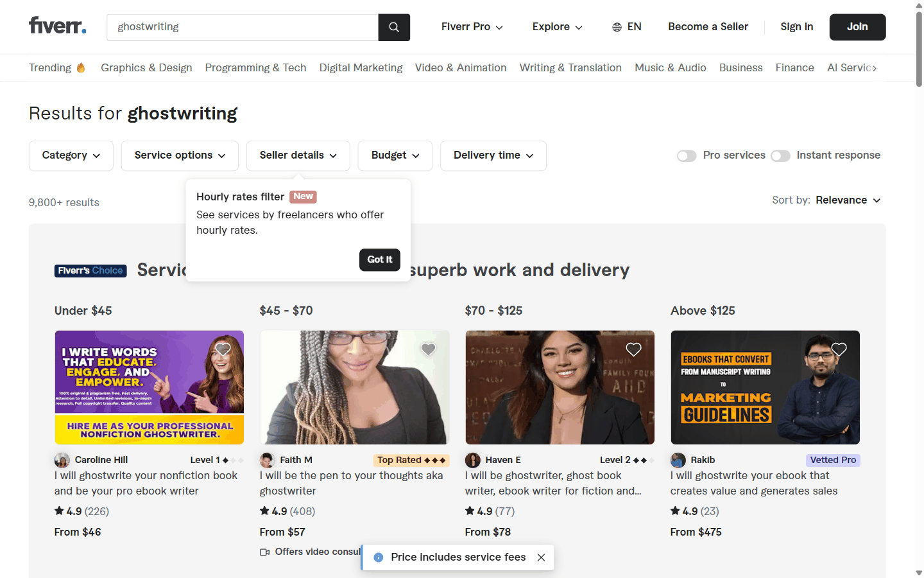Open the Digital Marketing category

[361, 67]
